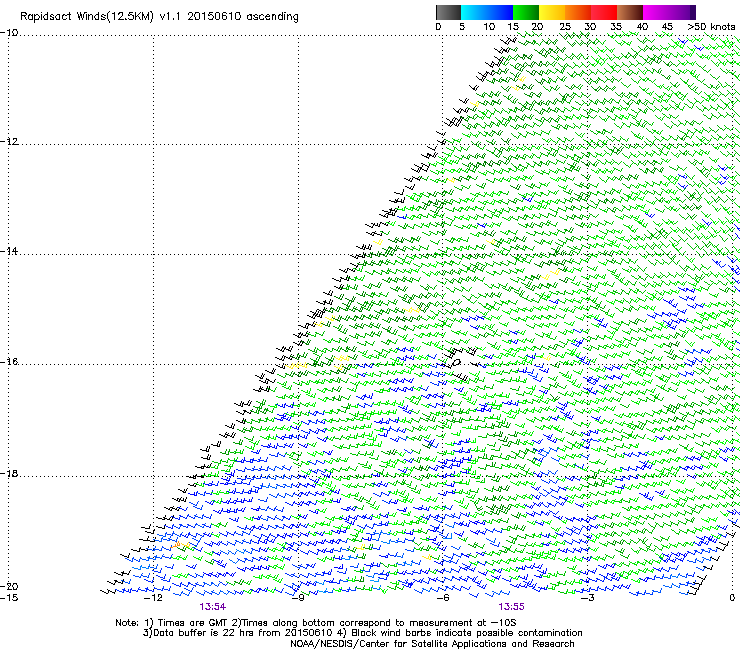The height and width of the screenshot is (650, 740).
Task: Click the cyan 5-10 knots color segment
Action: click(474, 12)
